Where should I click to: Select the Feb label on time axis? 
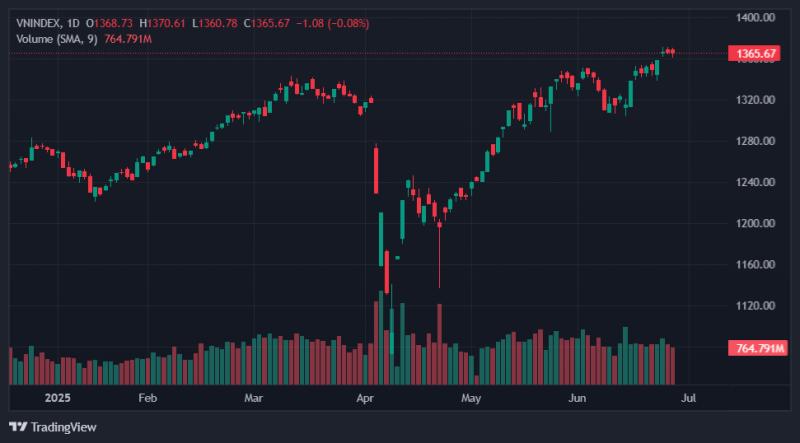pos(146,398)
